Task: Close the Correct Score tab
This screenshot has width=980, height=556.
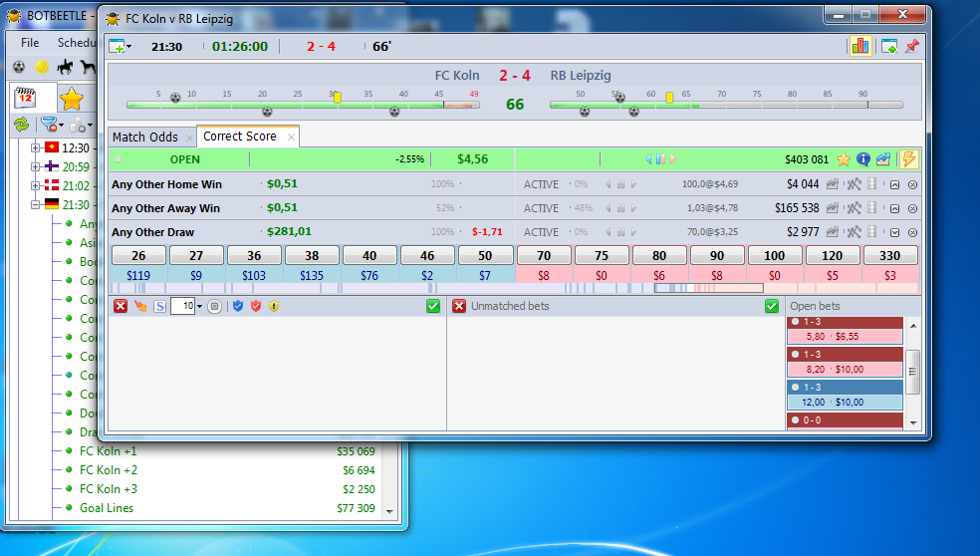Action: 291,137
